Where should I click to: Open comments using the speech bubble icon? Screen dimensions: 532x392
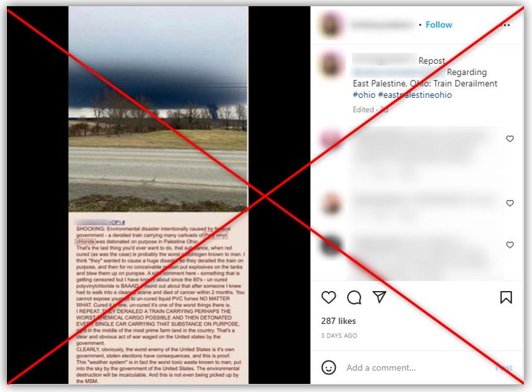pyautogui.click(x=354, y=297)
